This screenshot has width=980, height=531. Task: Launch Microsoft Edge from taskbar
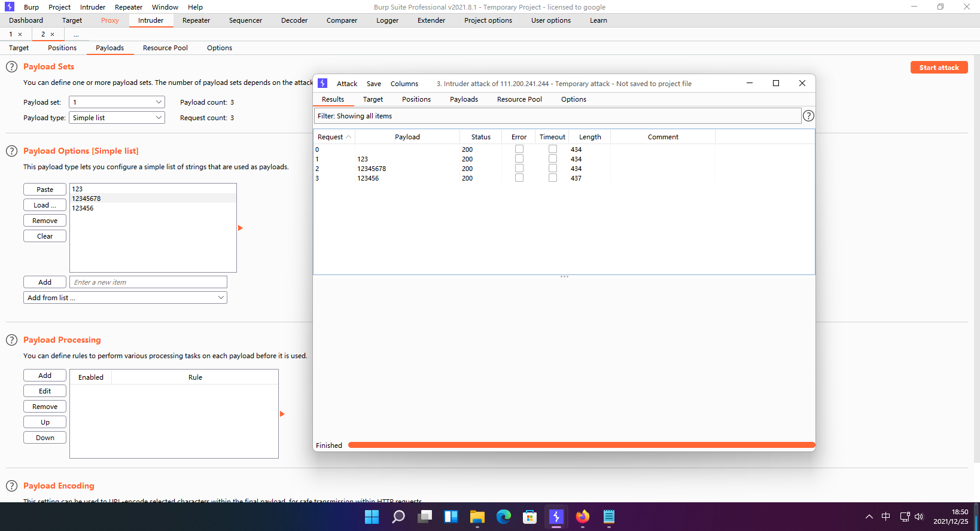504,517
